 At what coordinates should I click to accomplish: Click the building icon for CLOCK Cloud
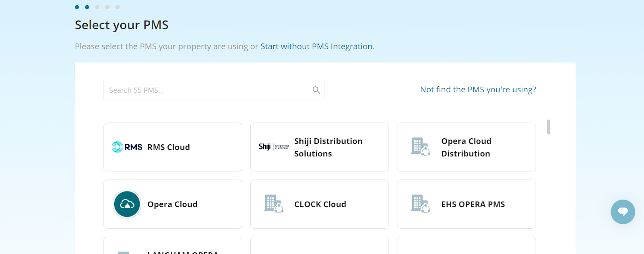pyautogui.click(x=274, y=204)
